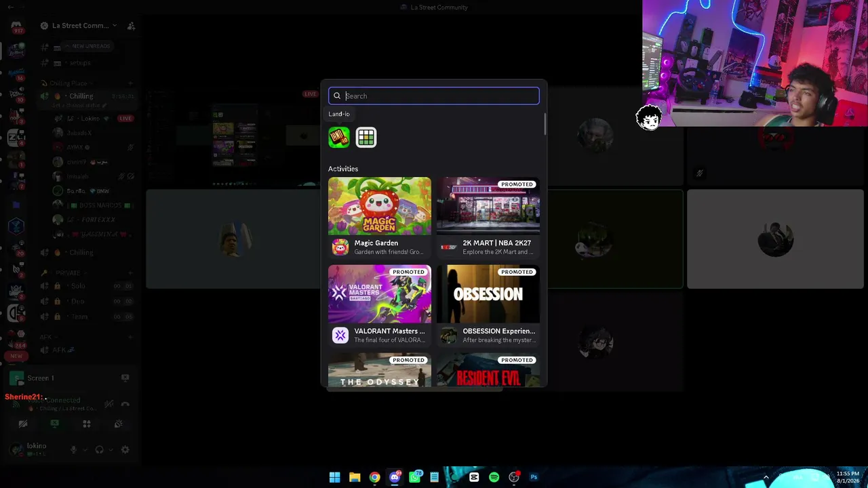Image resolution: width=868 pixels, height=488 pixels.
Task: Disconnect from voice with hang-up icon
Action: point(125,404)
